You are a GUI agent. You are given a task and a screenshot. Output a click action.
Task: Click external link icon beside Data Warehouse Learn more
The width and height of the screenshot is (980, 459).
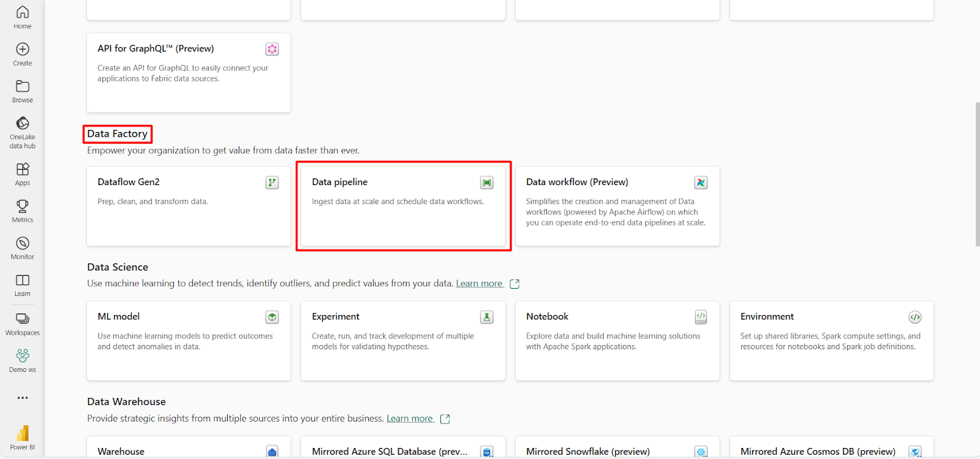pos(445,419)
